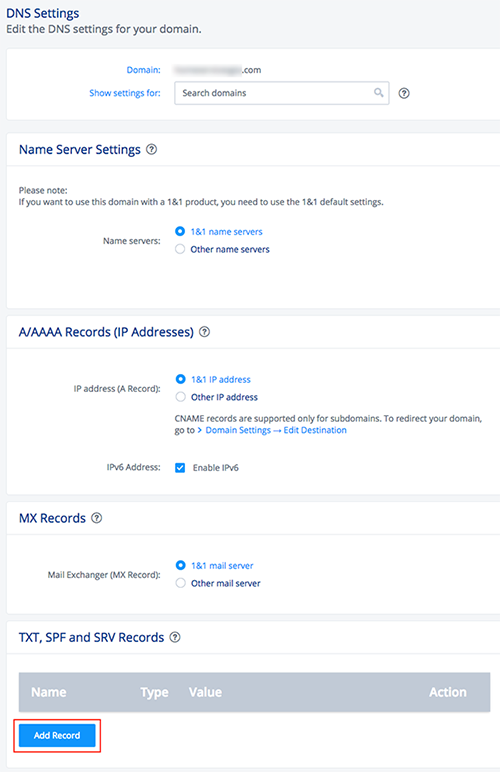Toggle the Enable IPv6 checkbox
Screen dimensions: 500x772
180,468
